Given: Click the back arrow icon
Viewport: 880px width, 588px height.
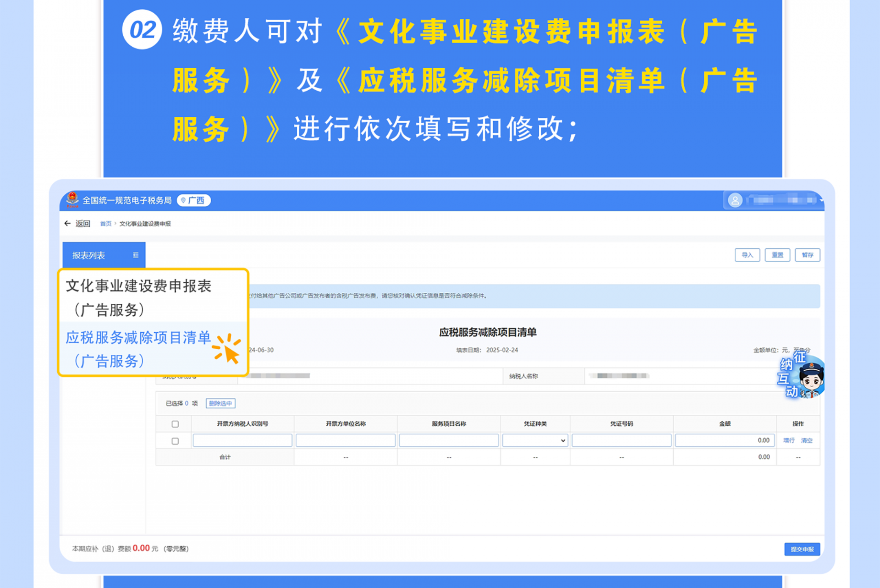Looking at the screenshot, I should tap(68, 223).
